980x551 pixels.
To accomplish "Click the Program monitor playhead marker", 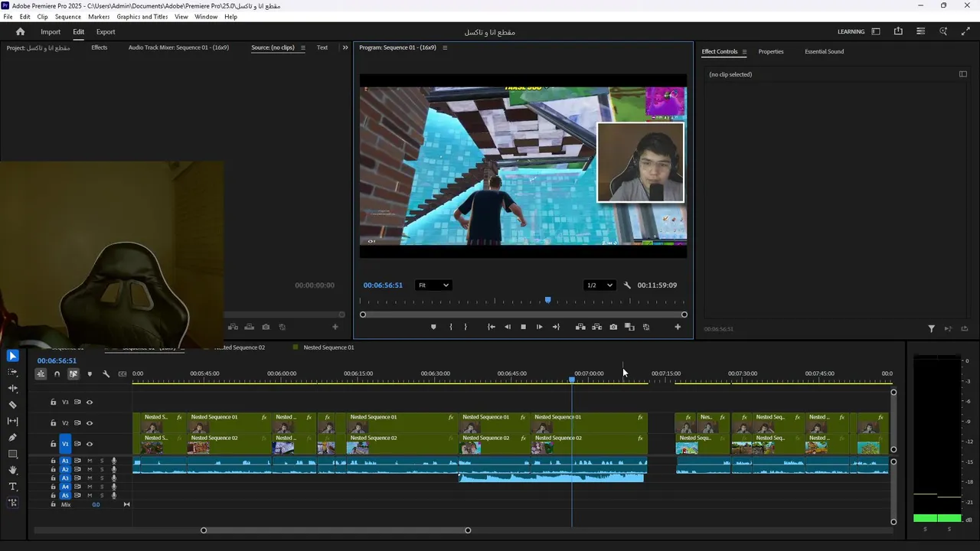I will pyautogui.click(x=547, y=300).
